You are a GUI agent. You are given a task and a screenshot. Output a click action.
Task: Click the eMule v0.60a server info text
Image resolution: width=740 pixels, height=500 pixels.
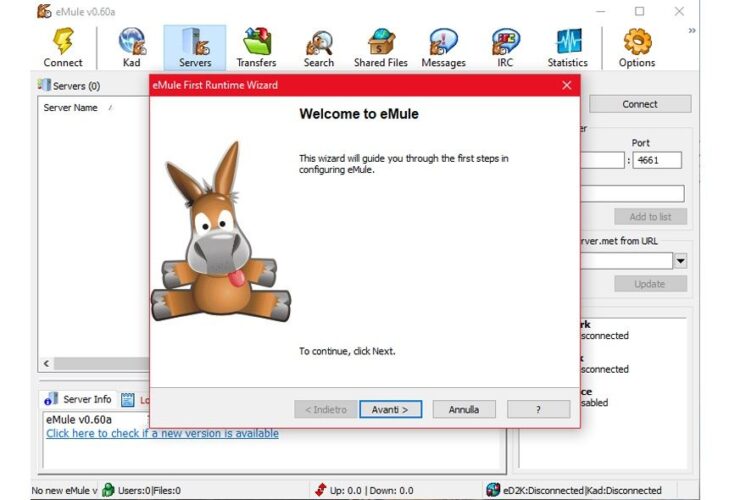click(x=79, y=420)
